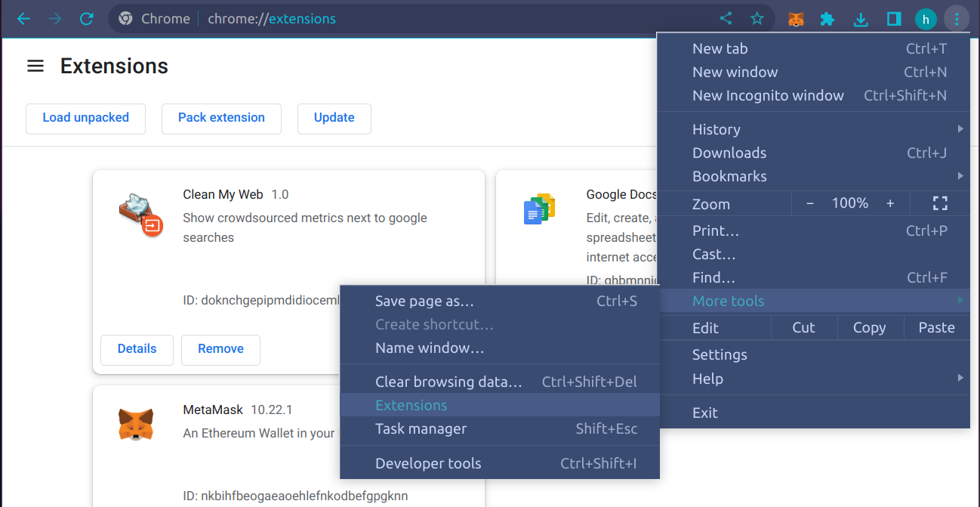Expand the More tools submenu
Screen dimensions: 980x507
(813, 301)
